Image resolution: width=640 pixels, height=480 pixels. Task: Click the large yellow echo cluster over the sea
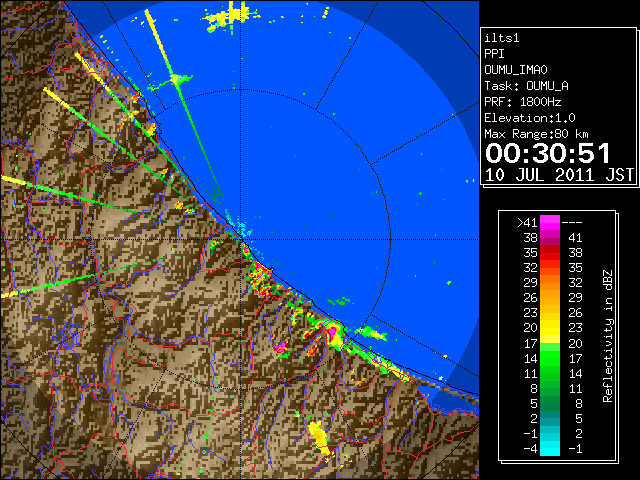click(x=229, y=17)
